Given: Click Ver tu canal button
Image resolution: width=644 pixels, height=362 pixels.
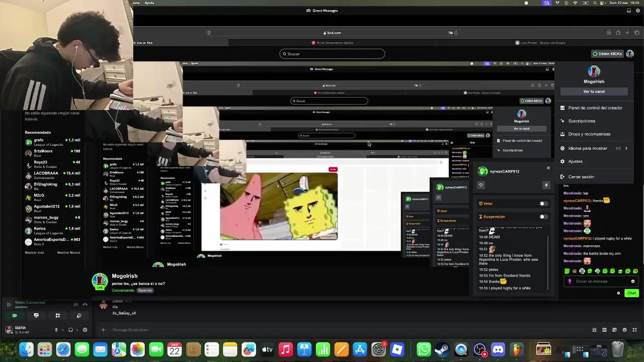Looking at the screenshot, I should pos(594,92).
